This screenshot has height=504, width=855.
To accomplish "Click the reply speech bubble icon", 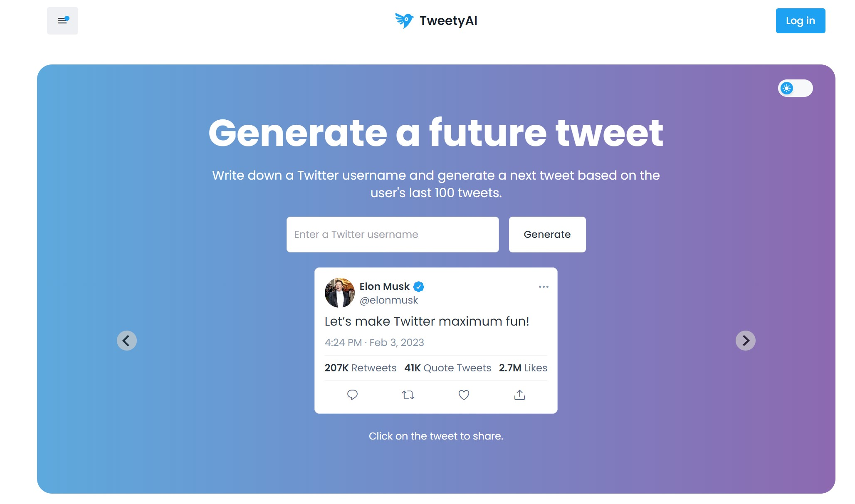I will click(x=352, y=395).
